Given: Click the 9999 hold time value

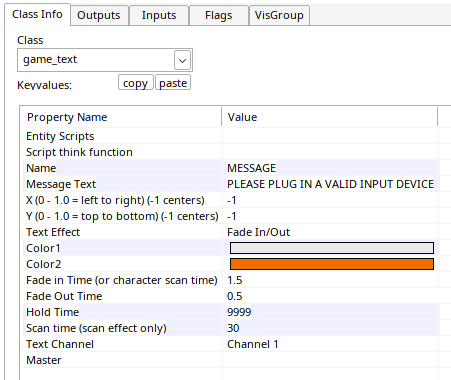Looking at the screenshot, I should click(239, 312).
